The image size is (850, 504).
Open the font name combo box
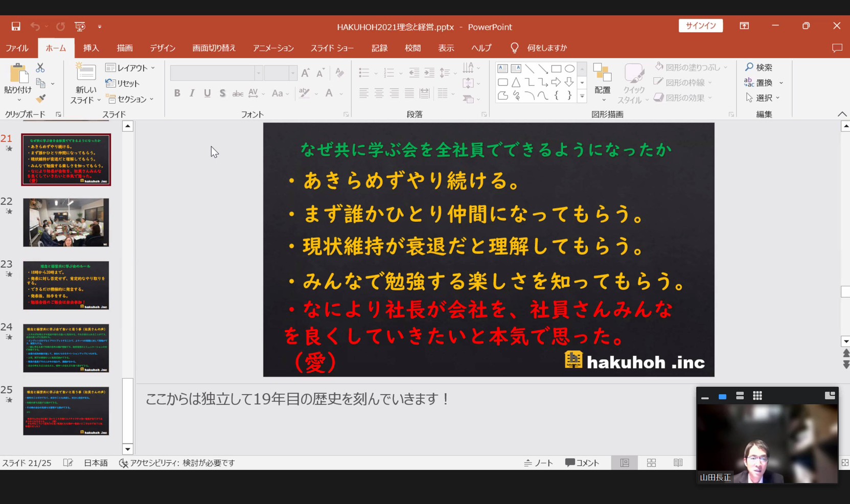click(216, 73)
